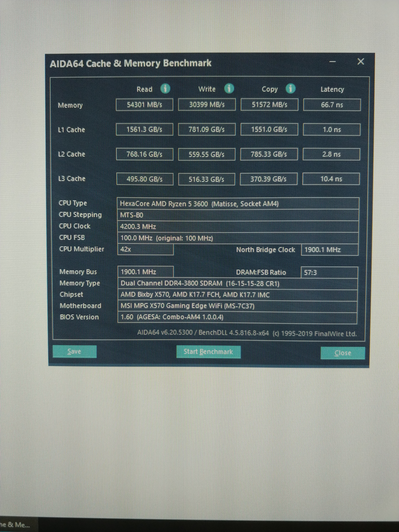Image resolution: width=399 pixels, height=532 pixels.
Task: Select the L2 Cache Write value 559.55 GB/s
Action: (x=207, y=154)
